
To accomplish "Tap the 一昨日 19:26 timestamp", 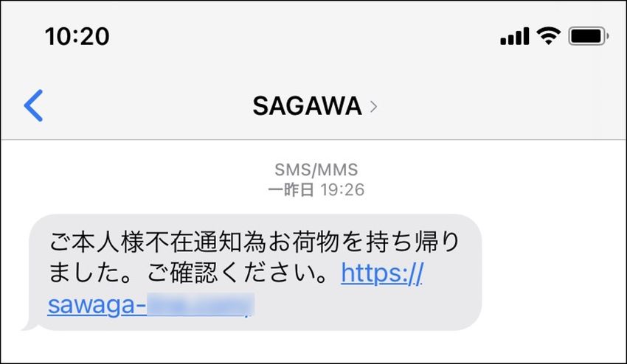I will [316, 190].
